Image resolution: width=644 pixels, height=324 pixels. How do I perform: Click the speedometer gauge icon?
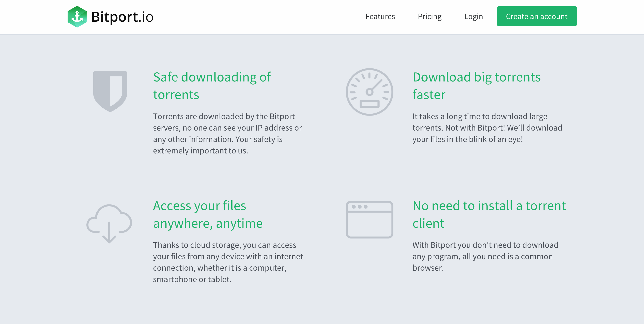[x=369, y=92]
